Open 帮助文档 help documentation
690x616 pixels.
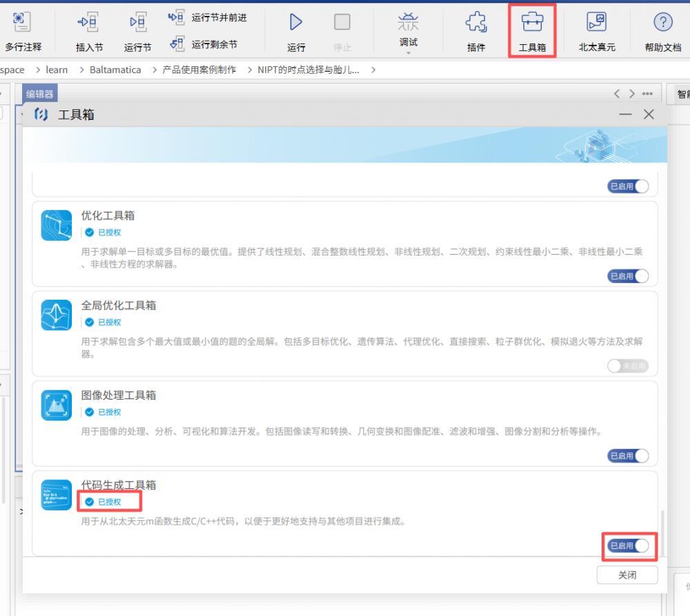662,23
